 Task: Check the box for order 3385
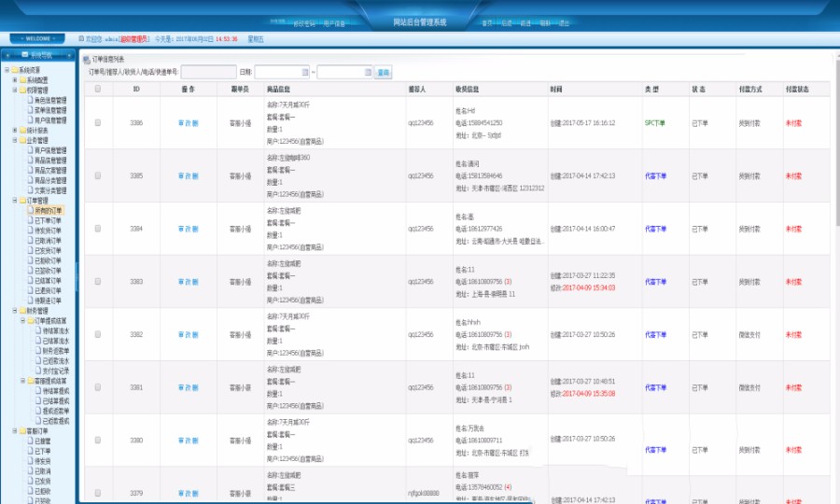[x=97, y=175]
